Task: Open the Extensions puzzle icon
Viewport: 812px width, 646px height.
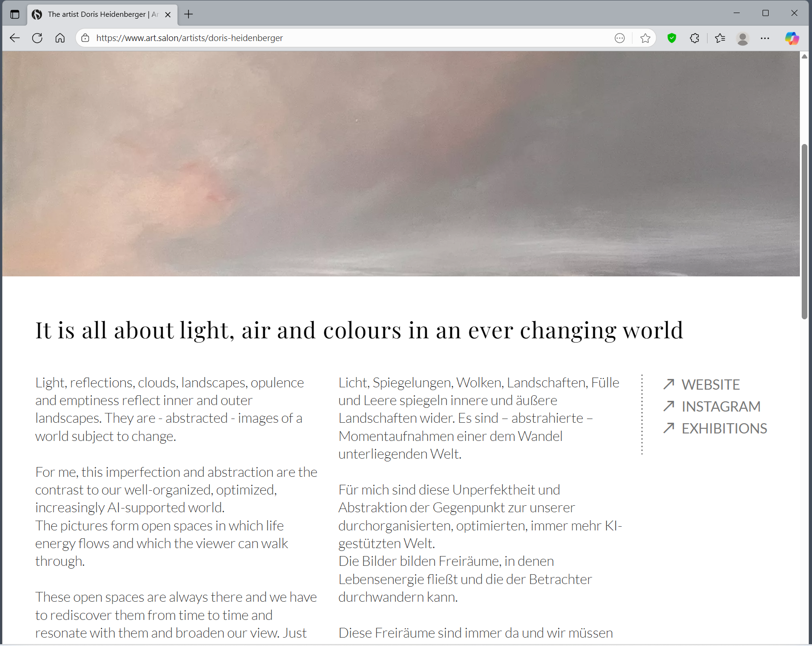Action: [x=694, y=38]
